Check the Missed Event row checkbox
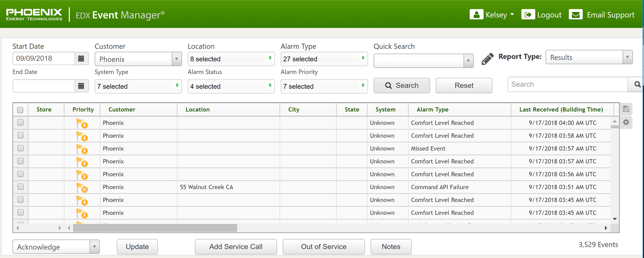Screen dimensions: 644x258 coord(21,148)
